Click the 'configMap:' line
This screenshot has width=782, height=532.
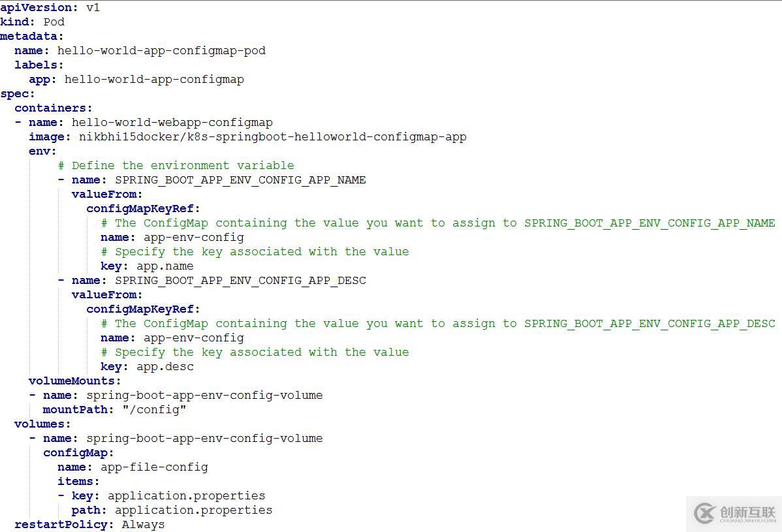click(x=78, y=453)
